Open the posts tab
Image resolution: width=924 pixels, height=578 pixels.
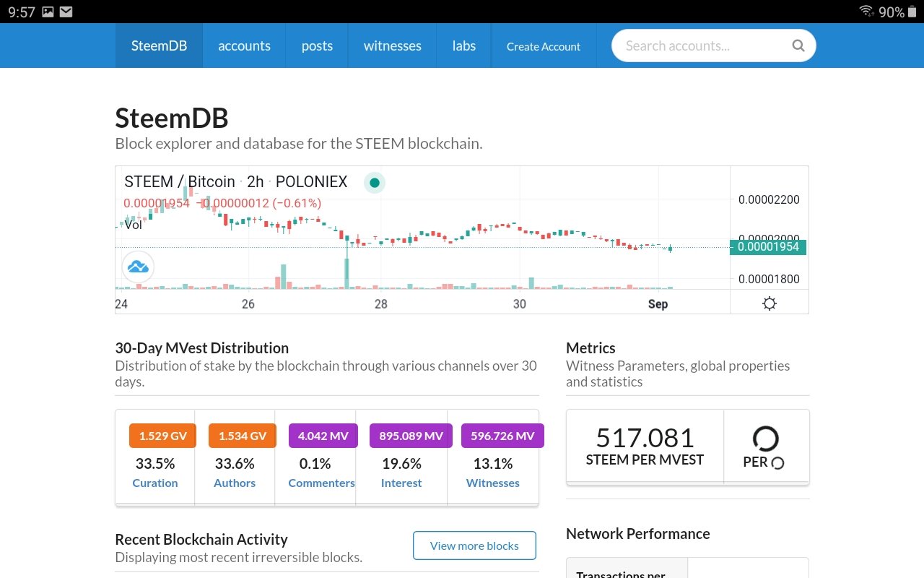pos(317,46)
